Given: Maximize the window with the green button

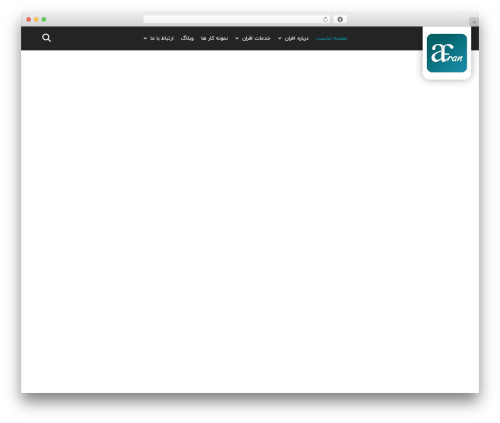Looking at the screenshot, I should 44,20.
